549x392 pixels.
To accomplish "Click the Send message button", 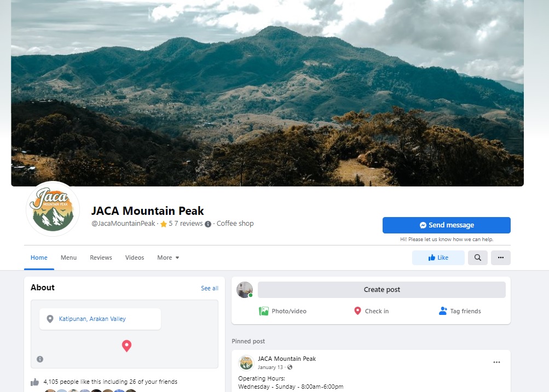I will point(446,225).
